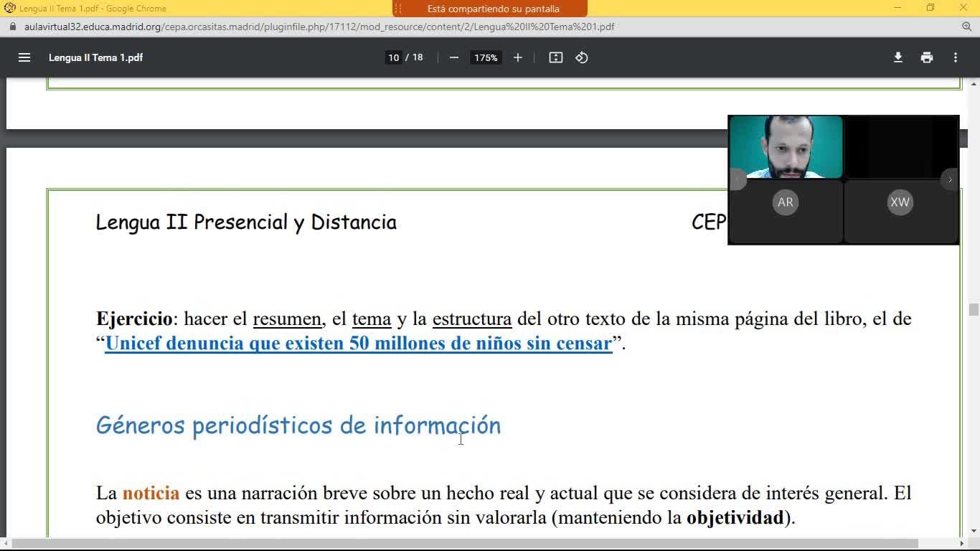
Task: Click the heading 'Géneros periodísticos de información'
Action: pos(298,425)
